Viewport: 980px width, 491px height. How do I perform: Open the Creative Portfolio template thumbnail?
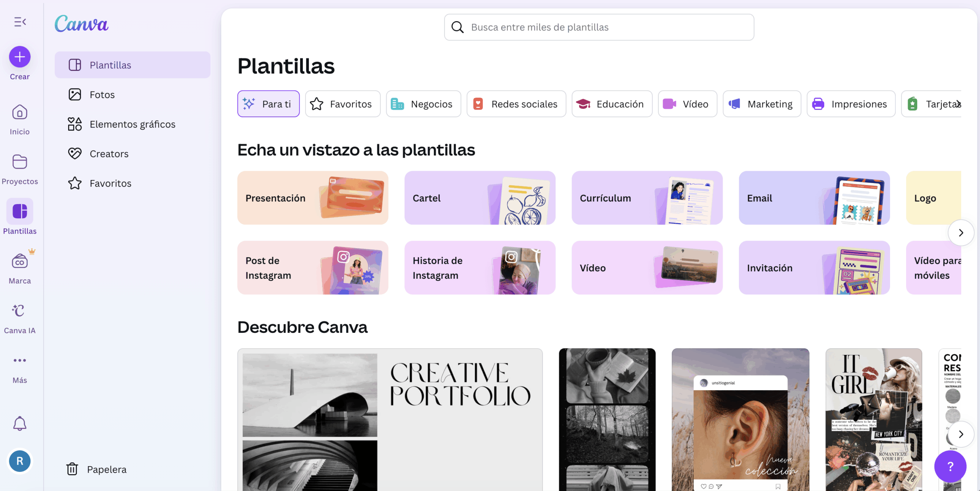[390, 419]
